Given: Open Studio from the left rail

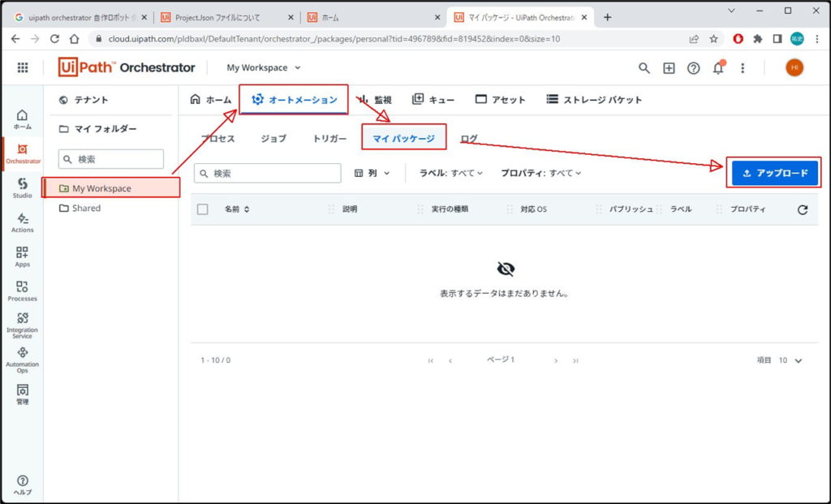Looking at the screenshot, I should click(22, 188).
